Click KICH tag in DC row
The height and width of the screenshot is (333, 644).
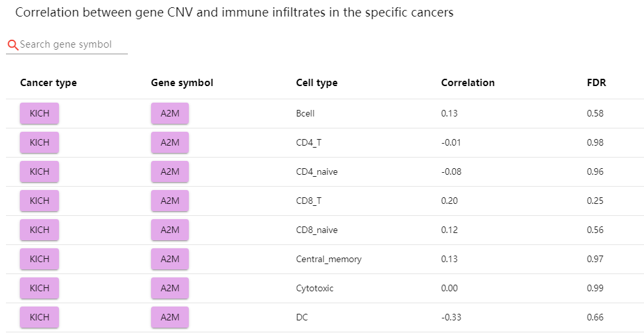[x=40, y=317]
